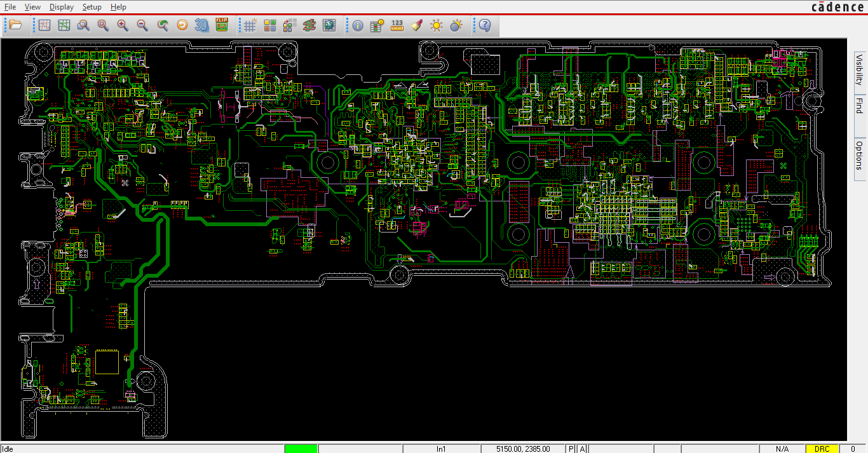Select the Measure tool with 123 ruler
Viewport: 868px width, 453px height.
point(397,25)
